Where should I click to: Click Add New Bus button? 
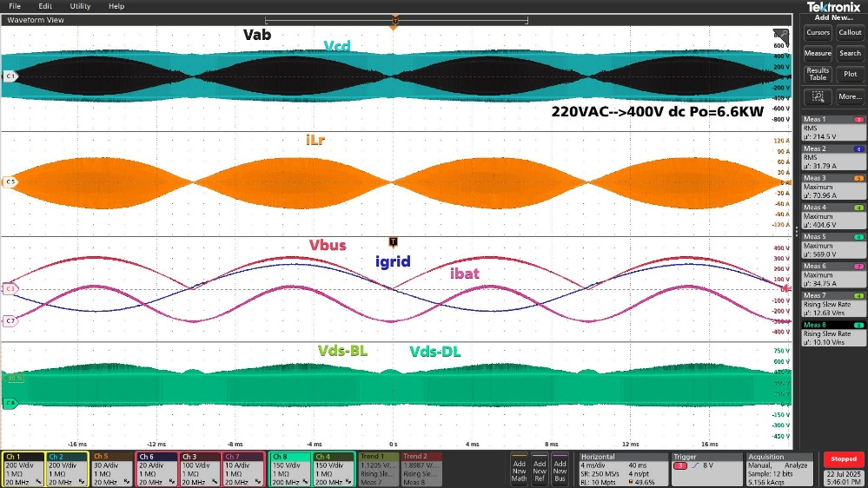click(561, 470)
